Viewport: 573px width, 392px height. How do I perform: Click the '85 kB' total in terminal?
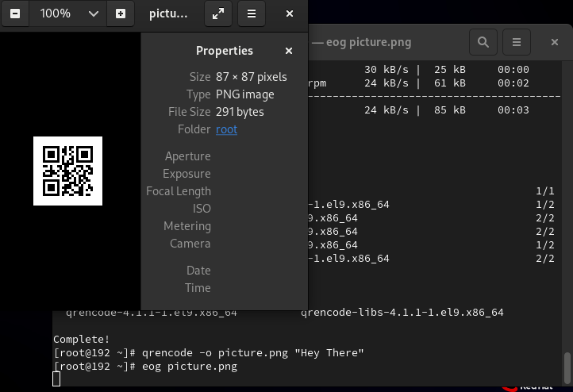click(x=450, y=110)
